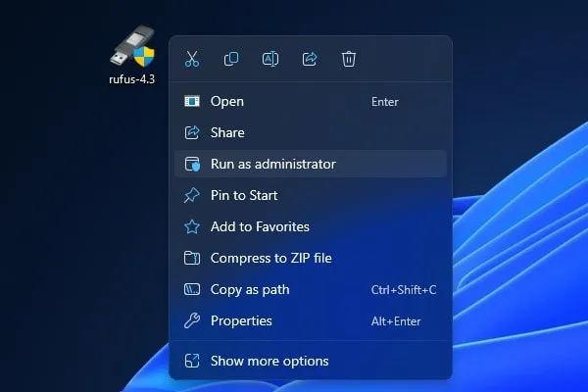Click the star icon beside Add to Favorites
Screen dimensions: 588x392
tap(192, 226)
